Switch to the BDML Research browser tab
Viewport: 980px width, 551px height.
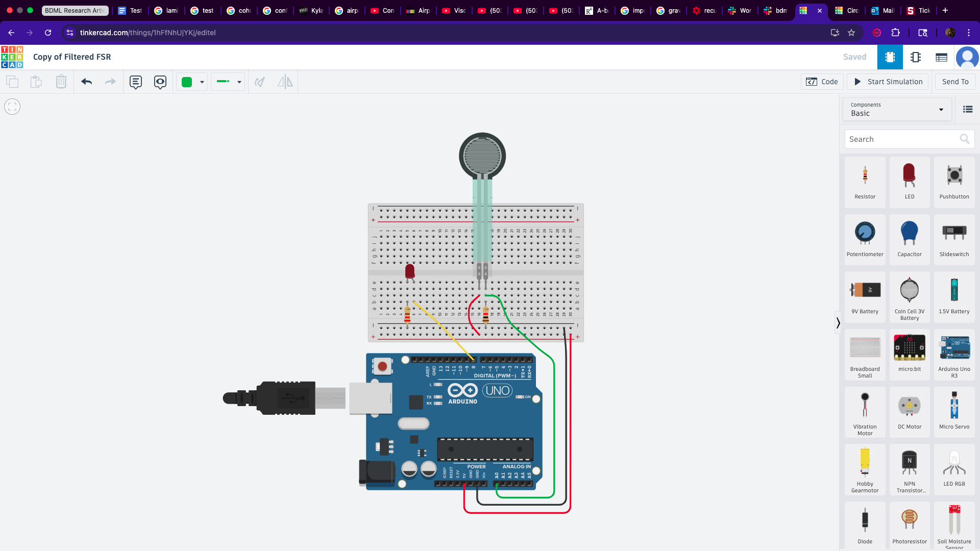75,10
